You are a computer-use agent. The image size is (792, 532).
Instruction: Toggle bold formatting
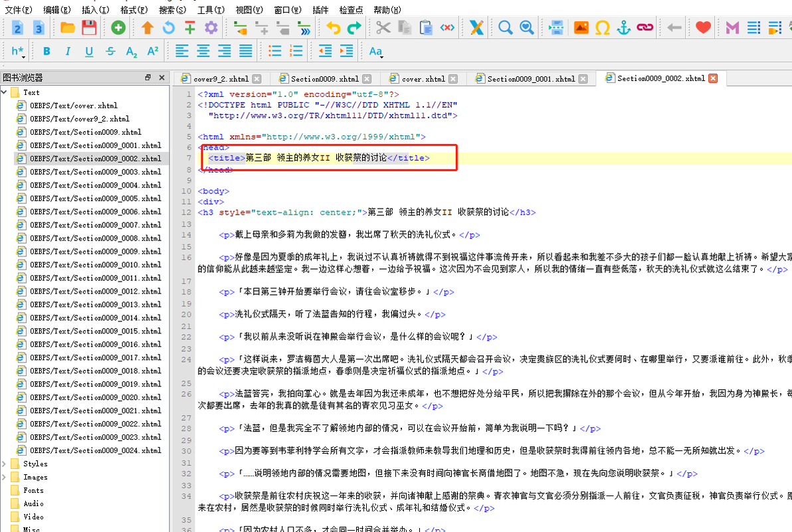point(47,51)
